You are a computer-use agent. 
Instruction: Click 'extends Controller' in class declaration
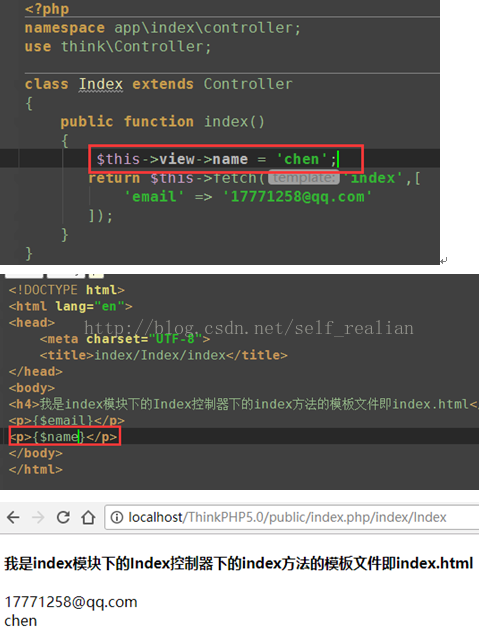click(x=212, y=84)
